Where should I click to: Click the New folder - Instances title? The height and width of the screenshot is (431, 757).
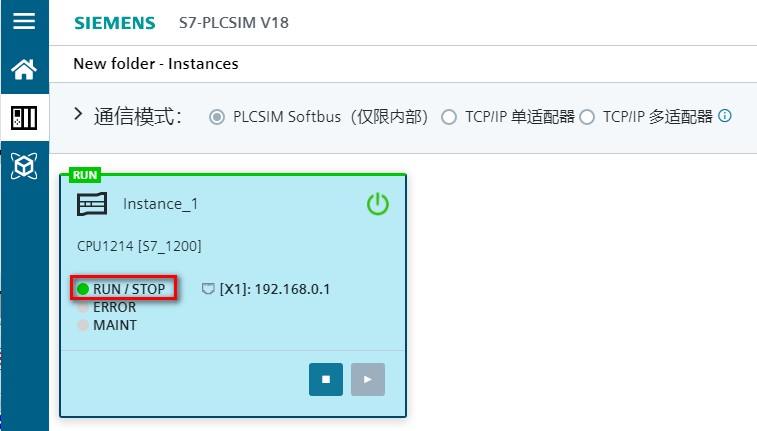pyautogui.click(x=156, y=64)
